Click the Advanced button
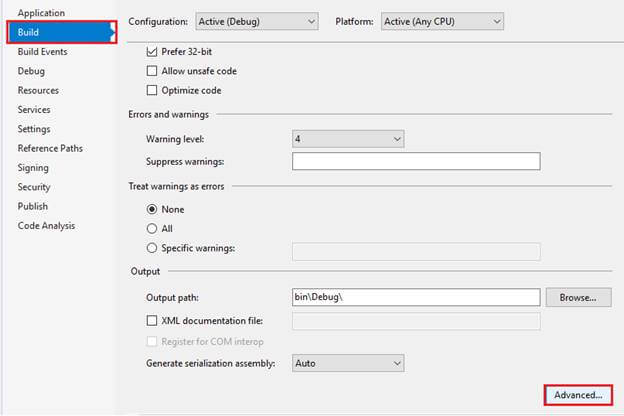The image size is (624, 416). 578,395
